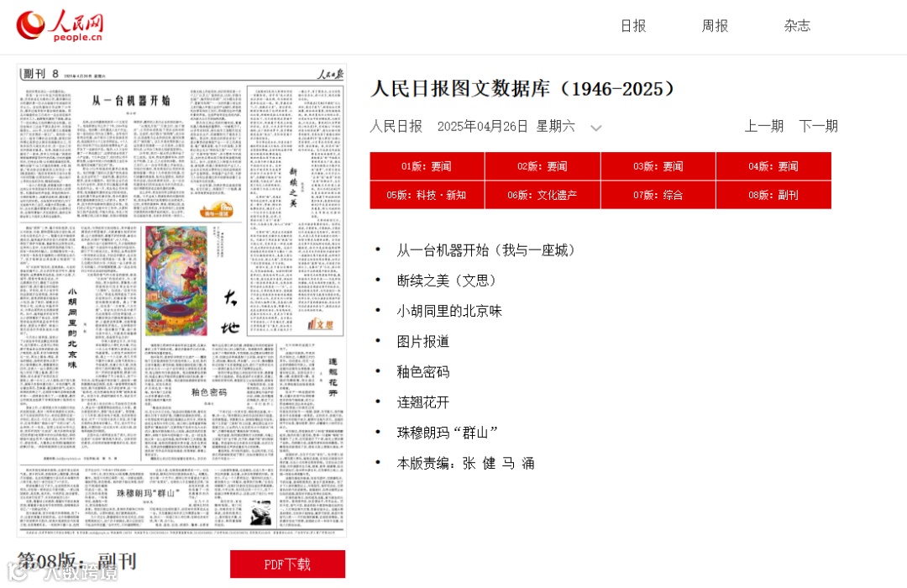This screenshot has height=588, width=907.
Task: Click the PDF下载 download button
Action: pyautogui.click(x=287, y=564)
